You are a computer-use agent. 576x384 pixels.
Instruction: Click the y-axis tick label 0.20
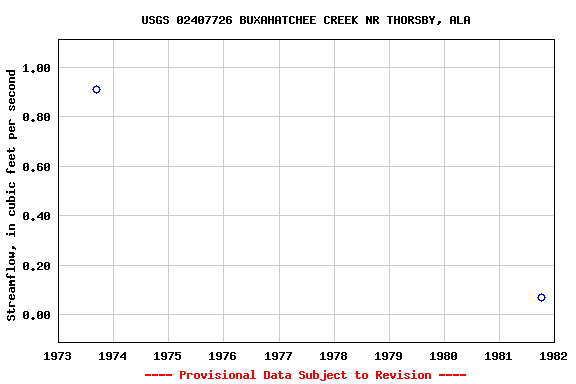[36, 266]
